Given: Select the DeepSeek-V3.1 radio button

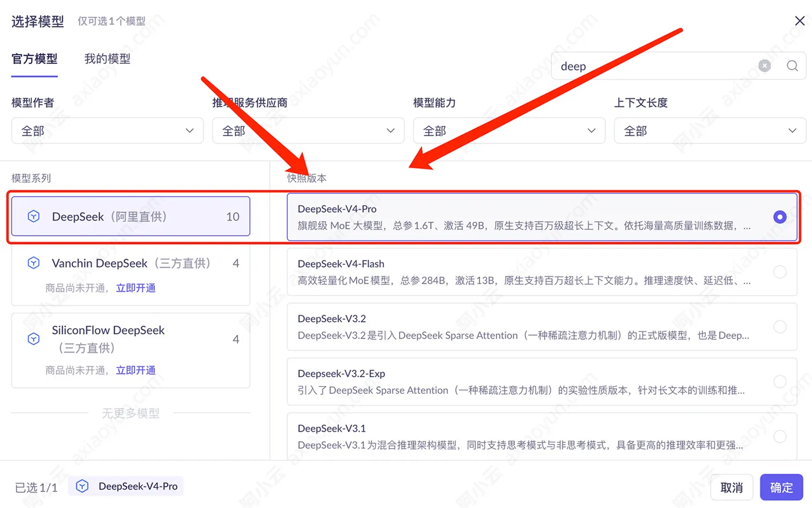Looking at the screenshot, I should pos(780,436).
